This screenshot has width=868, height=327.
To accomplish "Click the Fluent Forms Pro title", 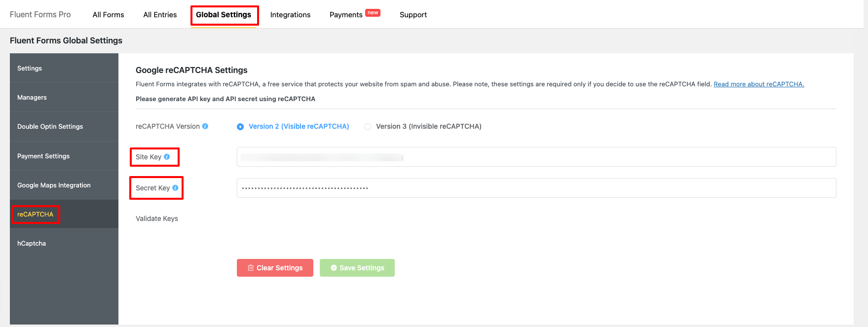I will pos(40,15).
